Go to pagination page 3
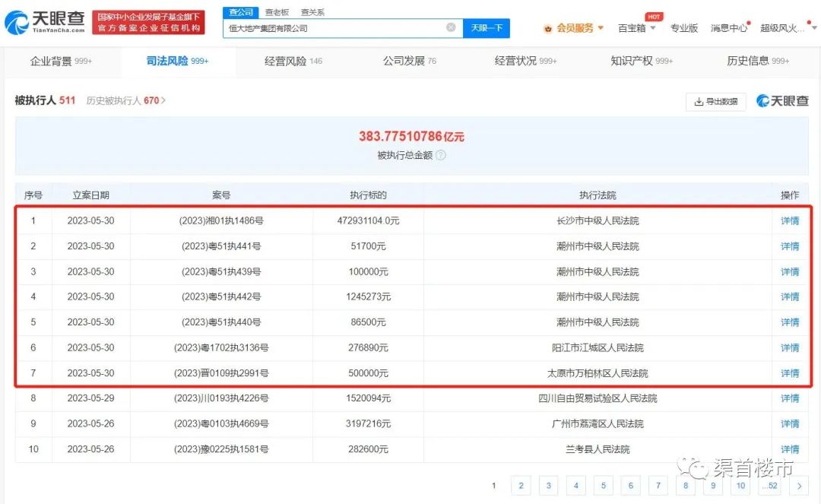The height and width of the screenshot is (504, 821). coord(548,486)
